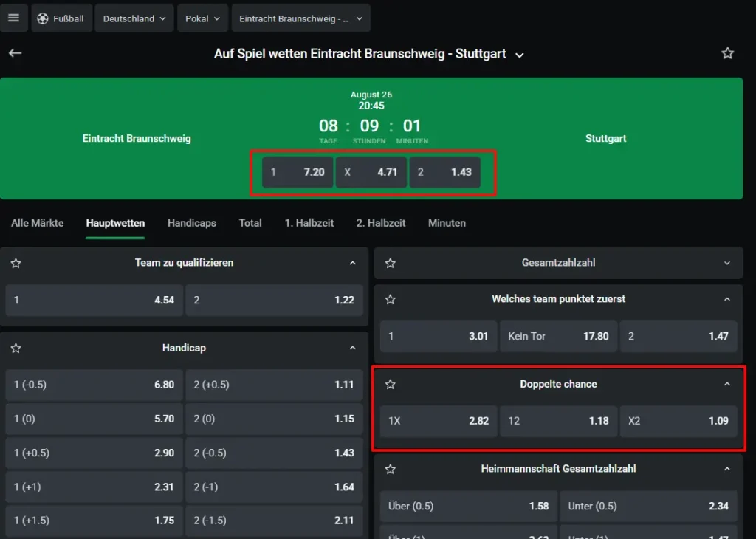Bet on Über (0.5) at 1.58
This screenshot has width=756, height=539.
[x=469, y=507]
